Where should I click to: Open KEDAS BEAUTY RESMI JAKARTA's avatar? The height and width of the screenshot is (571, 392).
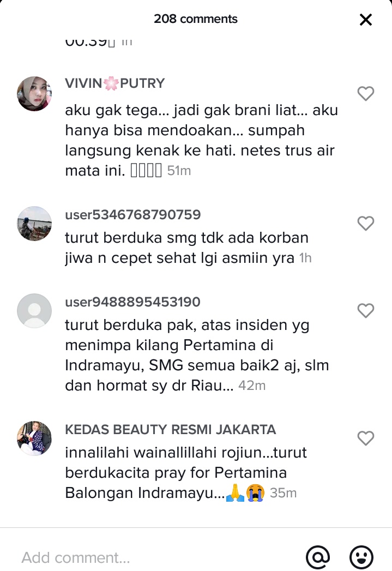pos(34,438)
